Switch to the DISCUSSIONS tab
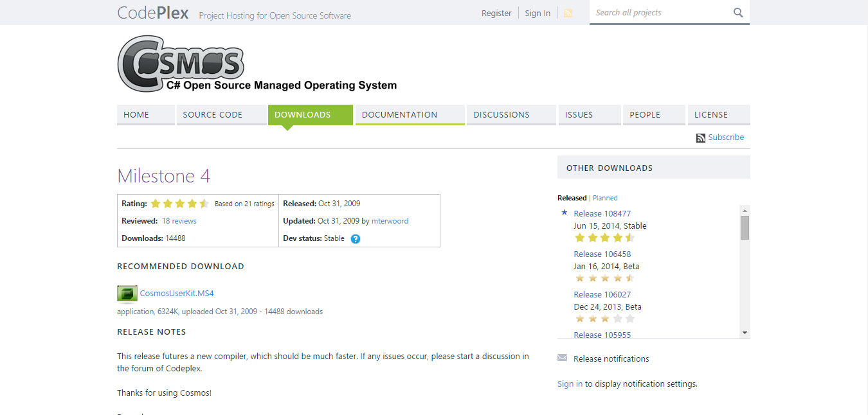 pyautogui.click(x=501, y=114)
